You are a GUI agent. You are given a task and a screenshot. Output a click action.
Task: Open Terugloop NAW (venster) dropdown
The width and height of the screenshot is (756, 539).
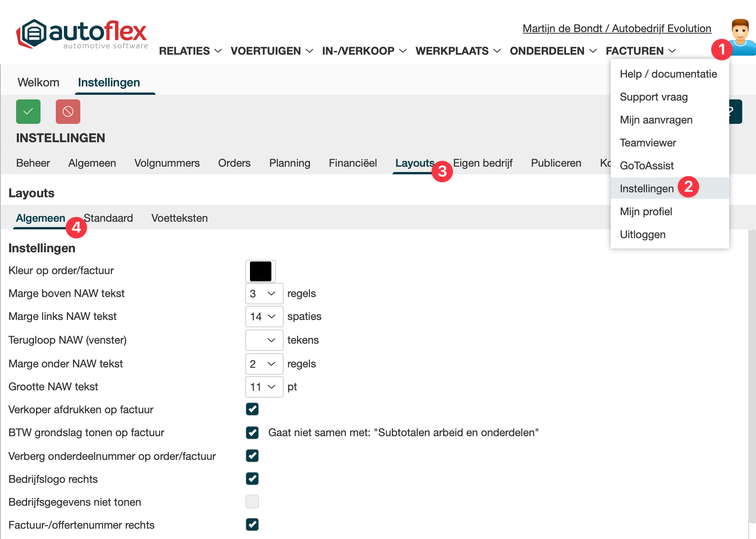click(x=264, y=340)
